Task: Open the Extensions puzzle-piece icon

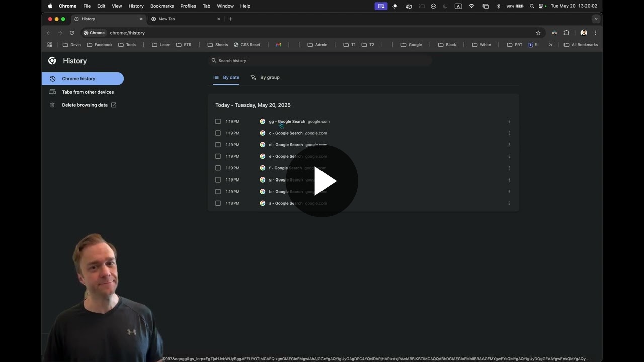Action: 566,32
